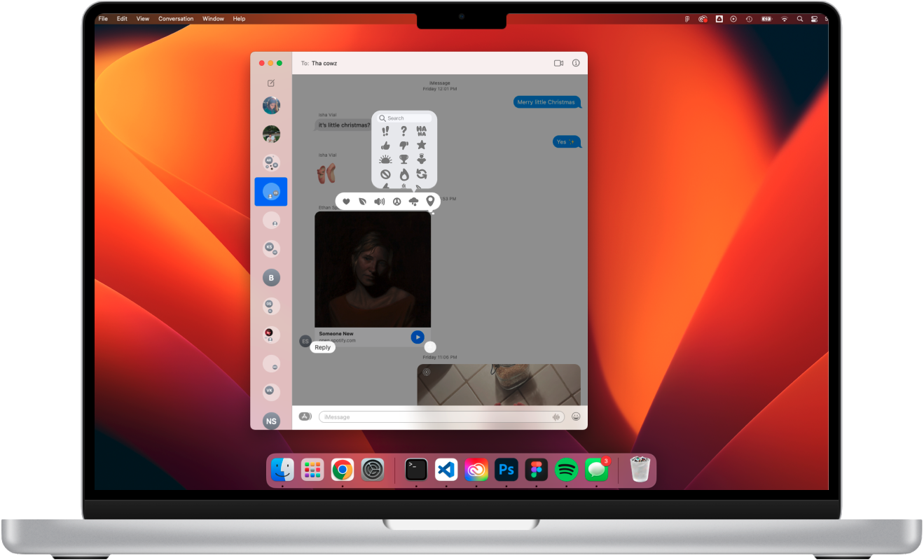924x560 pixels.
Task: Click the Reply button
Action: (x=322, y=346)
